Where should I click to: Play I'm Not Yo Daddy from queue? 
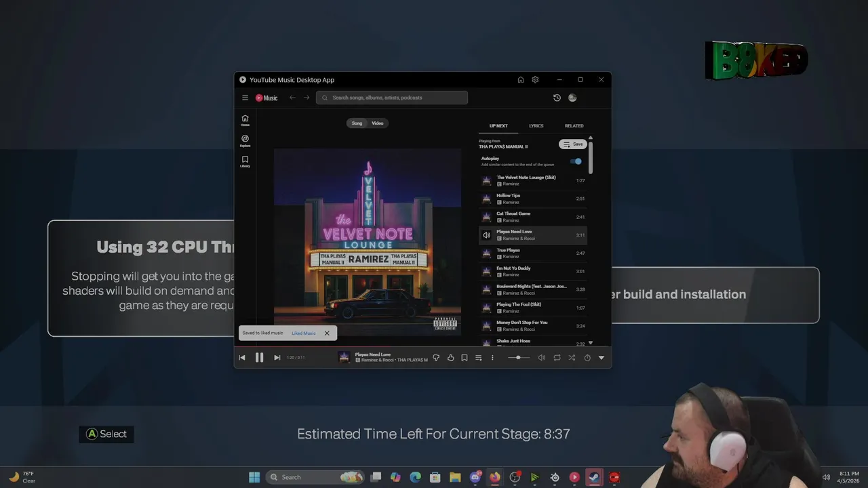[533, 271]
